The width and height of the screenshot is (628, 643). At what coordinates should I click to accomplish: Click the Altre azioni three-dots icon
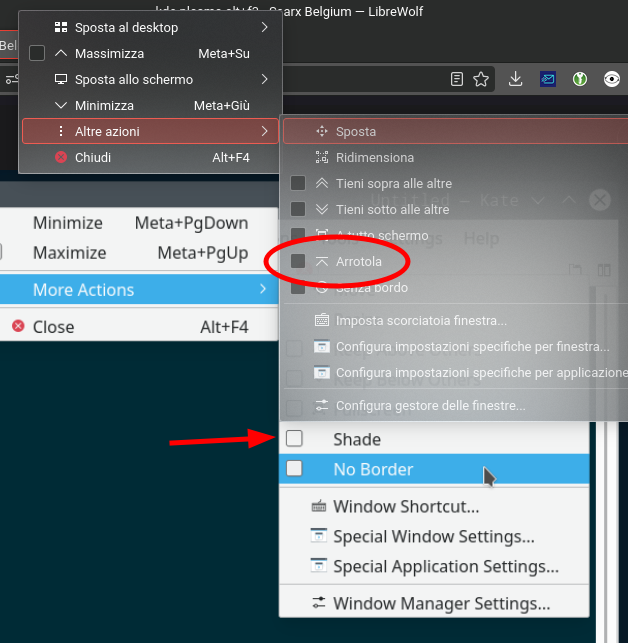tap(61, 131)
